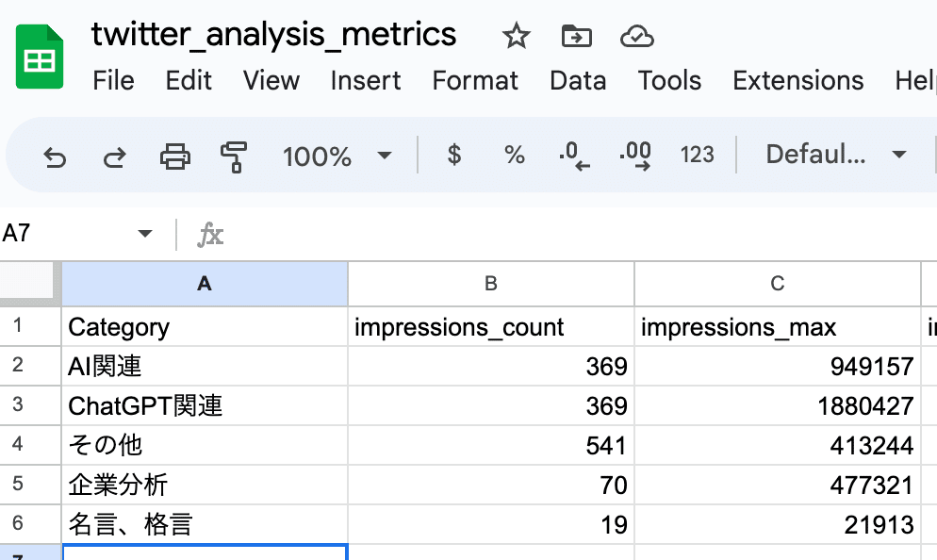Star the twitter_analysis_metrics document
The image size is (937, 560).
[x=516, y=37]
